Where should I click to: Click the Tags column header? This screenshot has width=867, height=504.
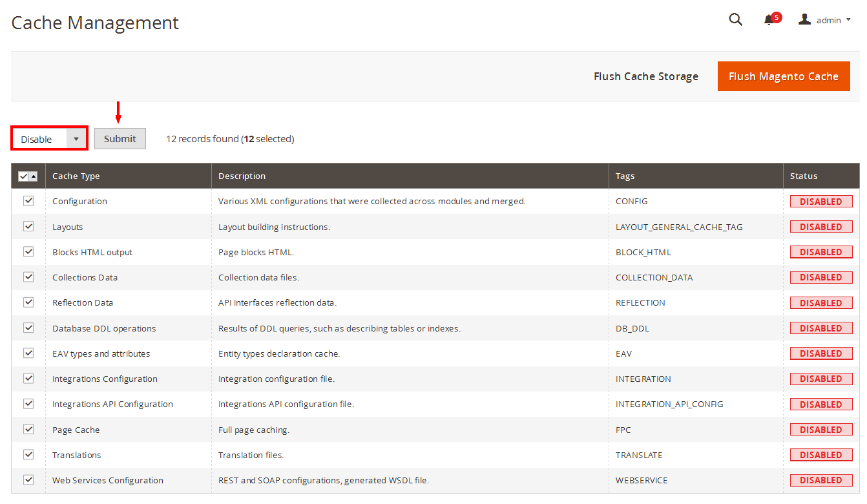coord(696,176)
